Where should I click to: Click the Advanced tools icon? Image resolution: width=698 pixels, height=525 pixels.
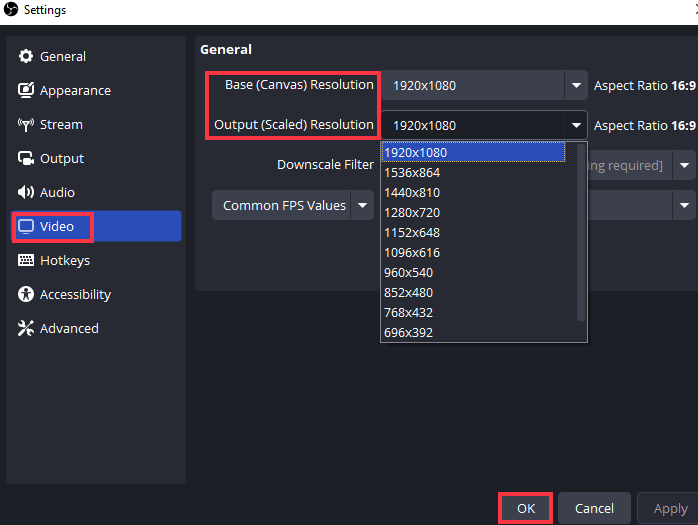(26, 329)
